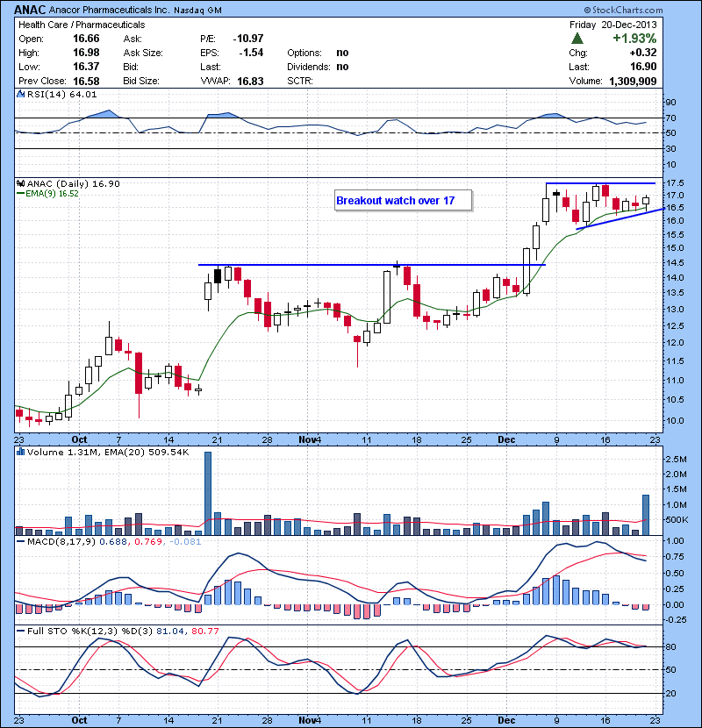Click the 'EMA(9) 16.52' legend label
This screenshot has width=702, height=728.
pyautogui.click(x=52, y=193)
